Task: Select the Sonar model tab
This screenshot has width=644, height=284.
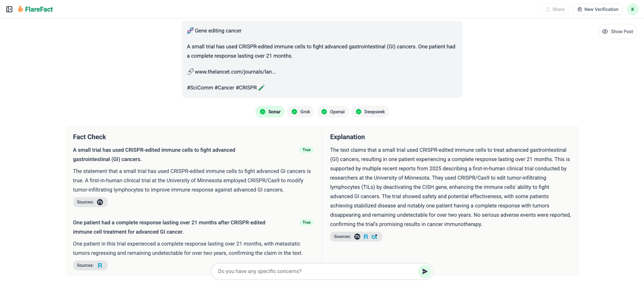Action: [x=270, y=112]
